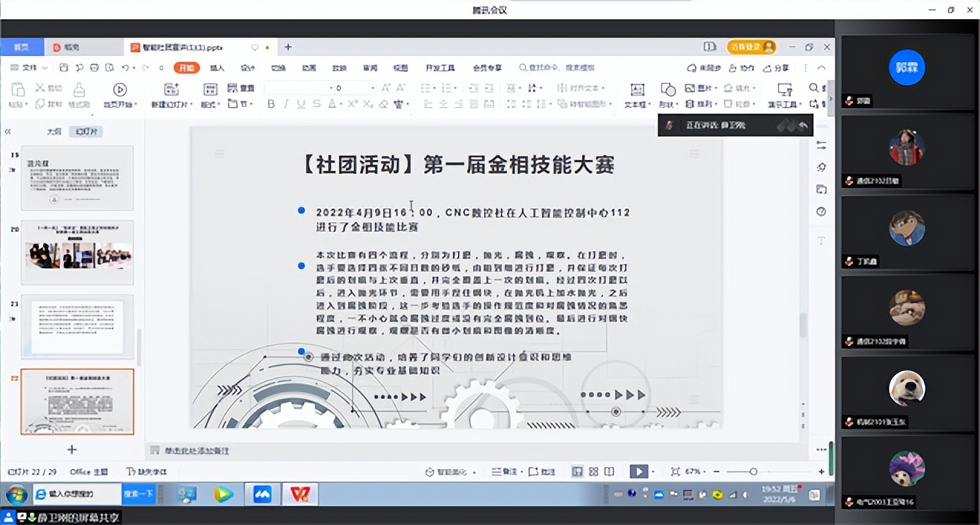This screenshot has height=525, width=980.
Task: Activate 智能美化 in the status bar
Action: 446,472
